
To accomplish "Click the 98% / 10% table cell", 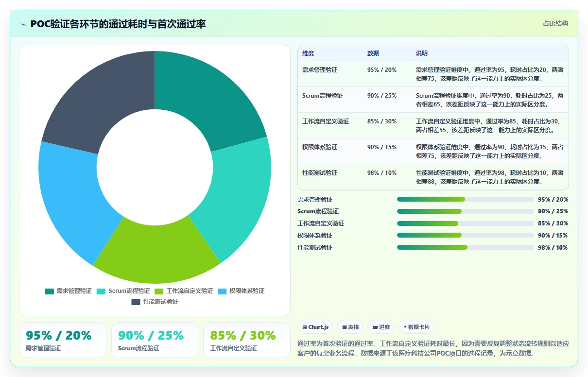I will click(382, 173).
